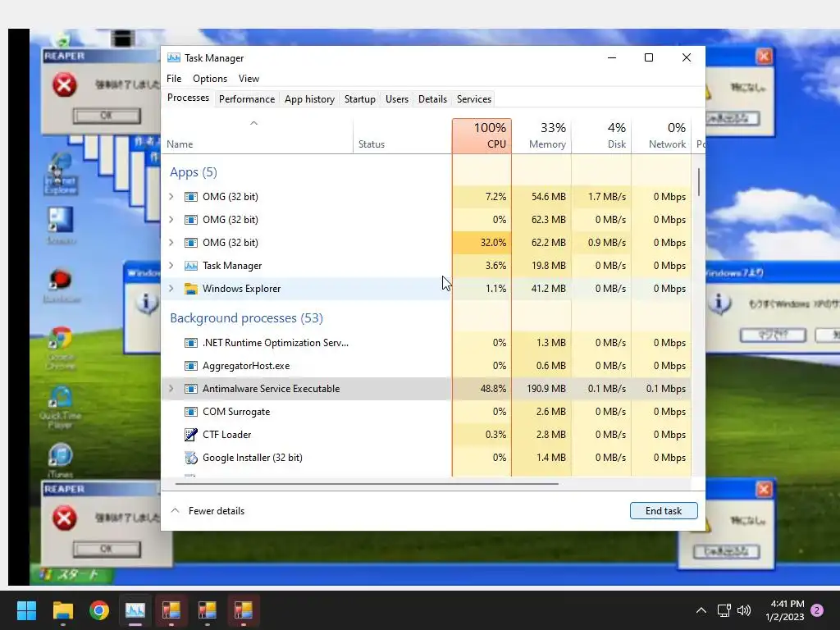840x630 pixels.
Task: Click the vertical scrollbar of process list
Action: click(699, 182)
